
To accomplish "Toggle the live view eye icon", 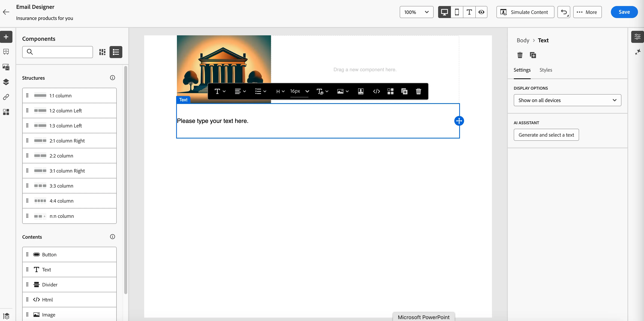I will [481, 12].
